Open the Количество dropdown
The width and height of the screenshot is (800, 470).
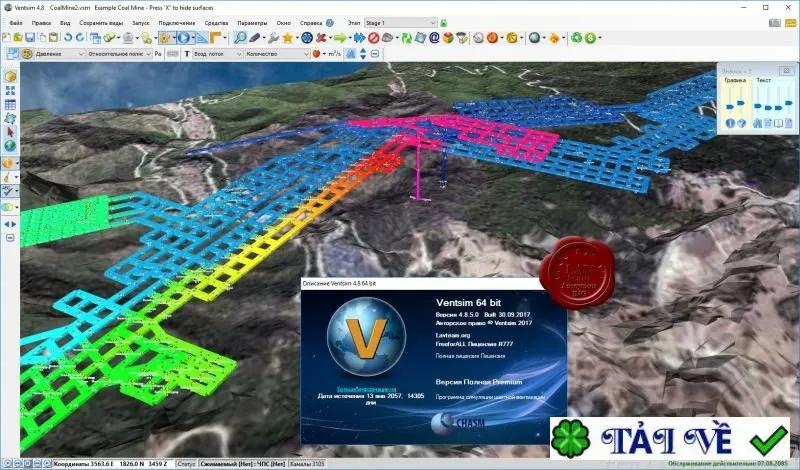pyautogui.click(x=278, y=54)
